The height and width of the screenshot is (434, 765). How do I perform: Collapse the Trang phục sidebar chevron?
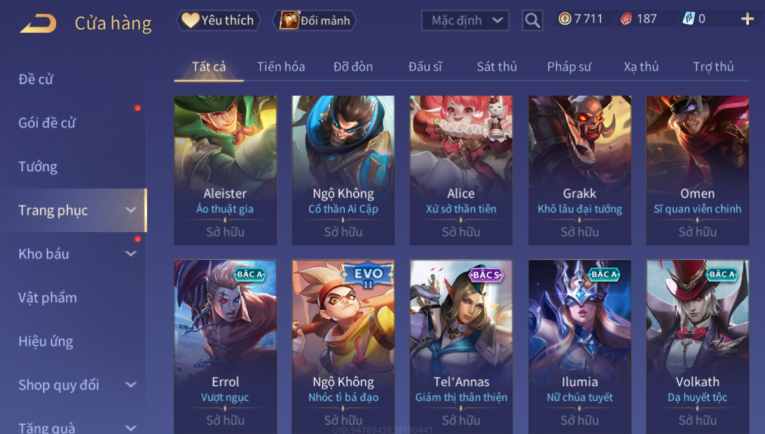(x=131, y=210)
